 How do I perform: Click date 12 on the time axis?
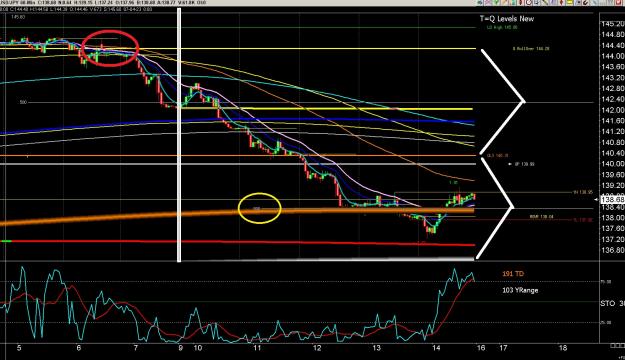pos(317,348)
